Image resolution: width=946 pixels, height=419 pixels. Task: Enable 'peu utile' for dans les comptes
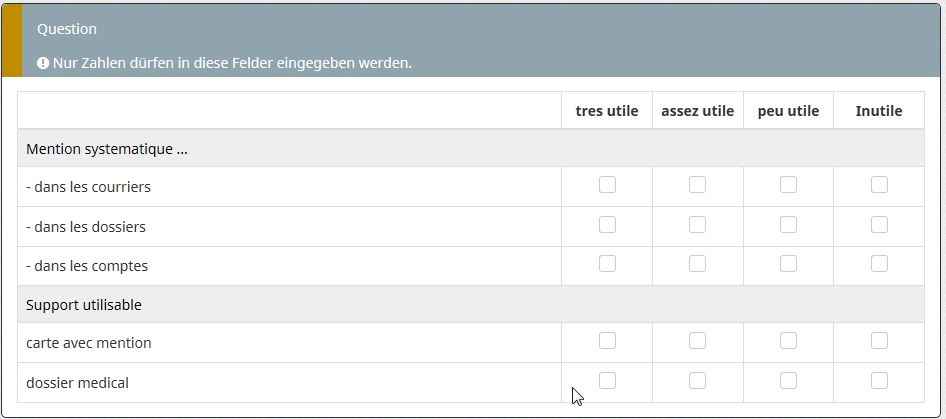(x=788, y=264)
